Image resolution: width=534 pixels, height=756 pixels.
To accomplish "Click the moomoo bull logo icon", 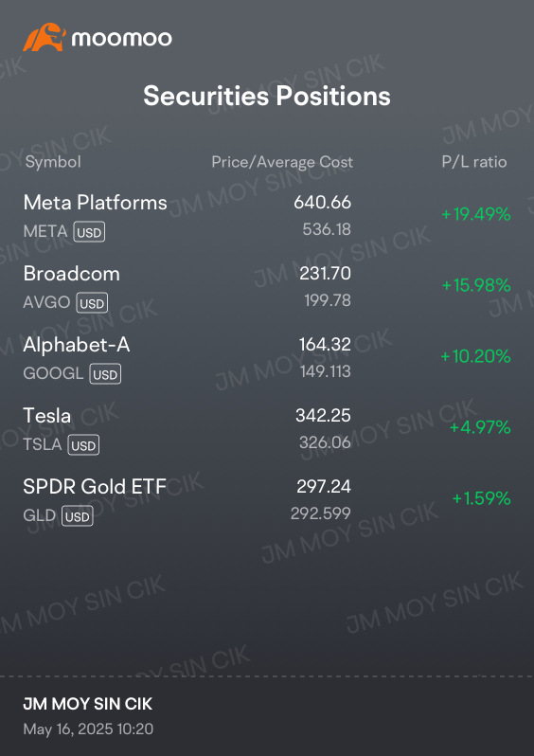I will coord(44,37).
